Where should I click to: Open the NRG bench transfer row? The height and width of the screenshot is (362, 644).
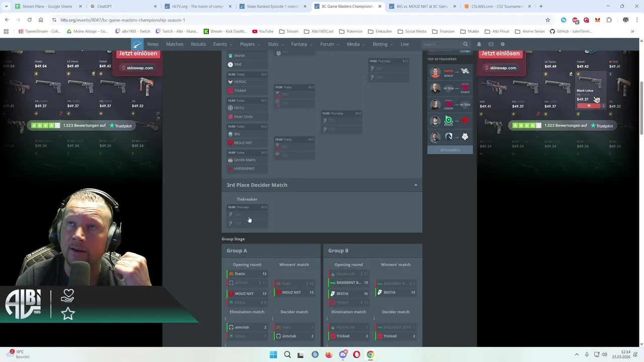(450, 72)
